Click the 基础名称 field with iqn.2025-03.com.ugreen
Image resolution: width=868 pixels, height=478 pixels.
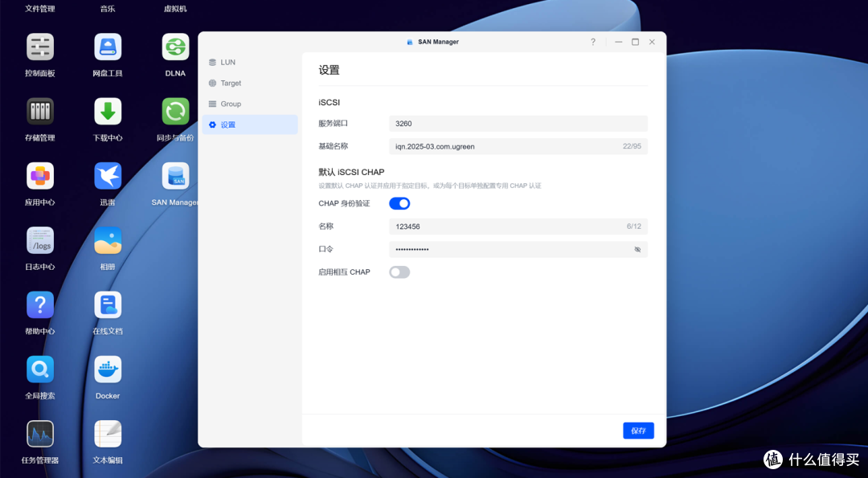point(518,146)
